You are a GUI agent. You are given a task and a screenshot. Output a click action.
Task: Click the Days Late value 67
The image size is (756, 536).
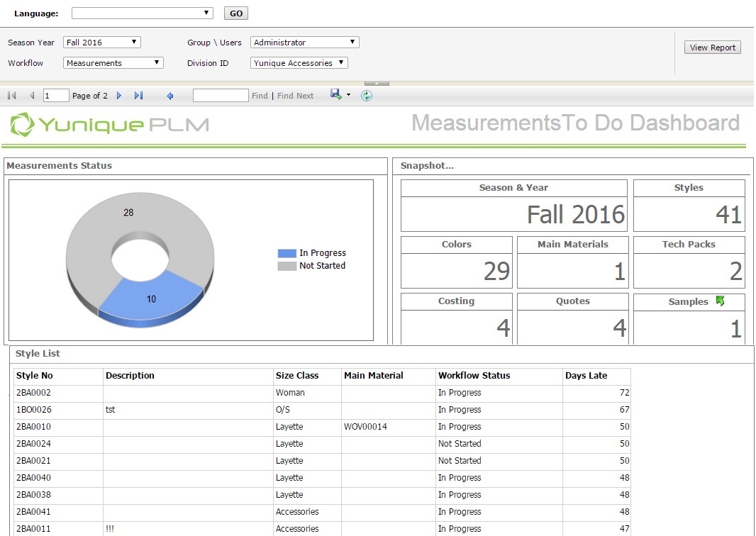[x=624, y=409]
